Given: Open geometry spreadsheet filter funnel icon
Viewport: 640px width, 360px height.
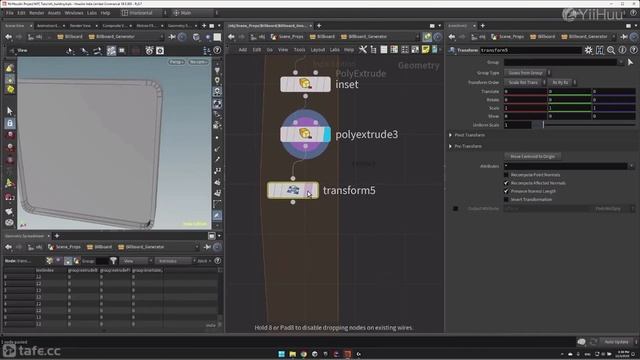Looking at the screenshot, I should pyautogui.click(x=113, y=261).
